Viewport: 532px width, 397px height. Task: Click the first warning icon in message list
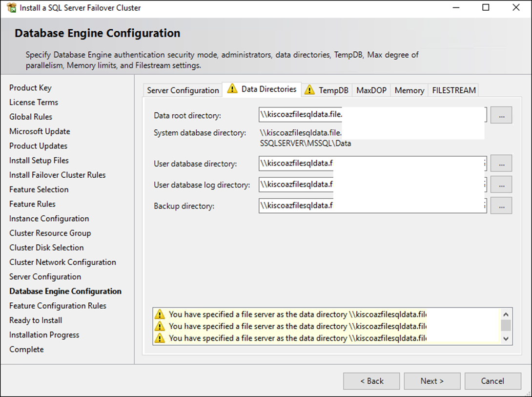(160, 314)
